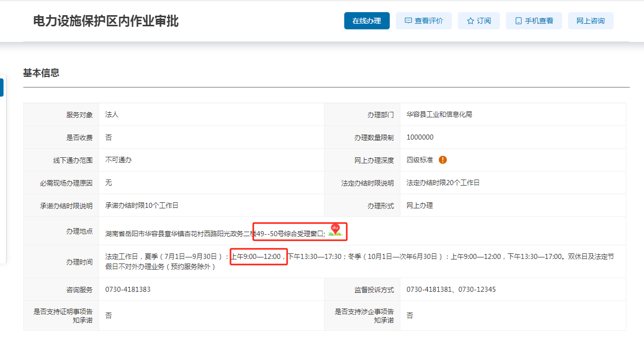Click the orange info icon beside 四级标准

443,160
